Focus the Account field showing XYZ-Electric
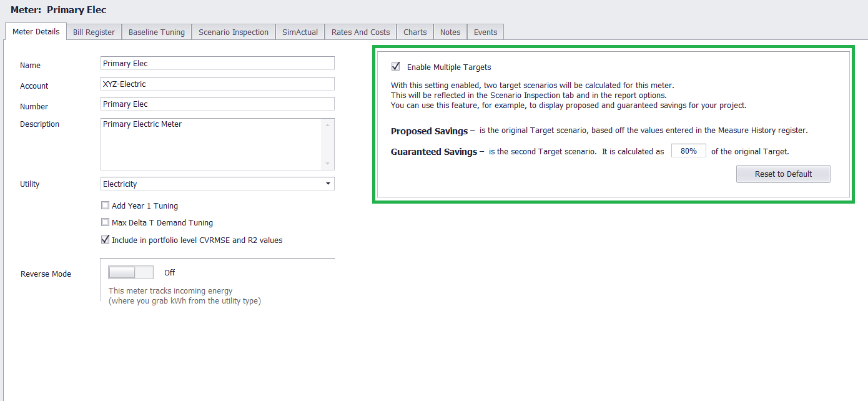This screenshot has width=868, height=401. click(217, 84)
